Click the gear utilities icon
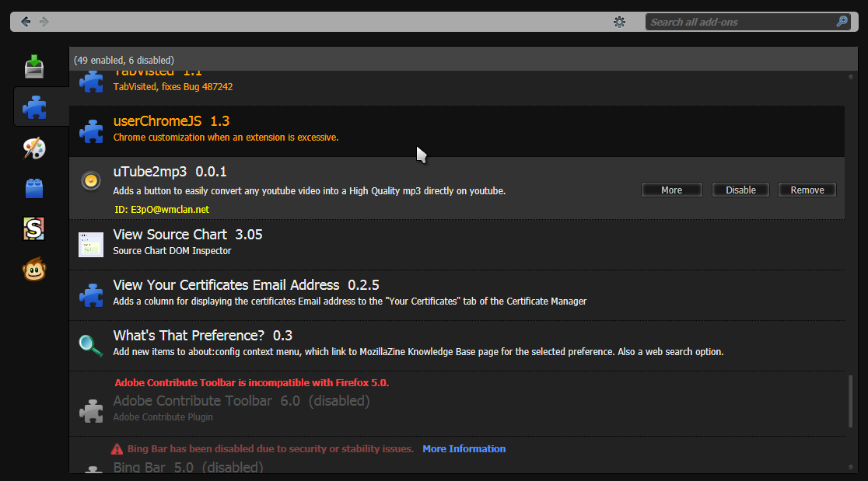Image resolution: width=868 pixels, height=481 pixels. (619, 22)
